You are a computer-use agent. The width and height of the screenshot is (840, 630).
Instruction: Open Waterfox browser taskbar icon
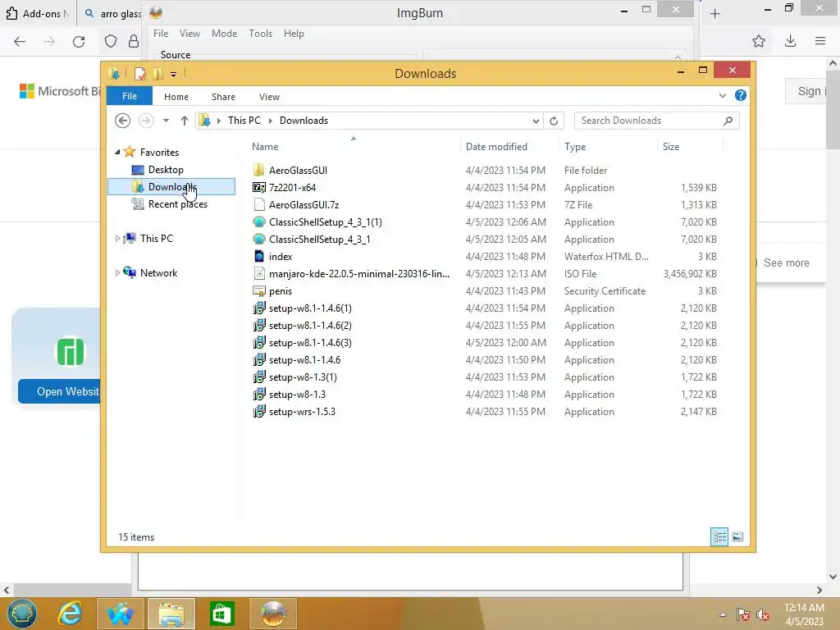tap(120, 614)
